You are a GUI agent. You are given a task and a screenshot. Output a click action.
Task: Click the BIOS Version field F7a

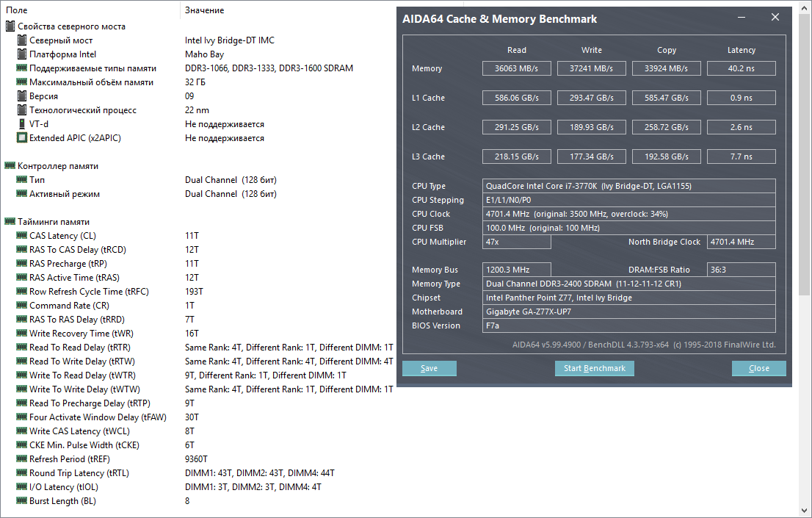pos(629,325)
